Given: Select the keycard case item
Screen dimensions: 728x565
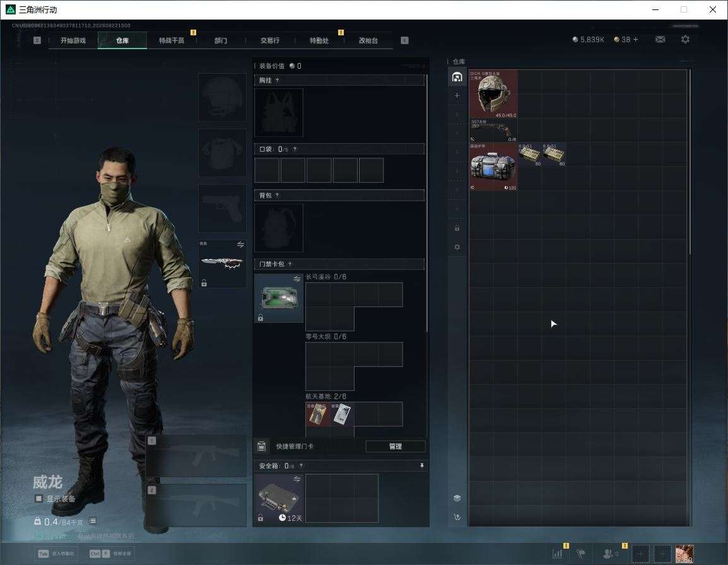Looking at the screenshot, I should (x=279, y=298).
